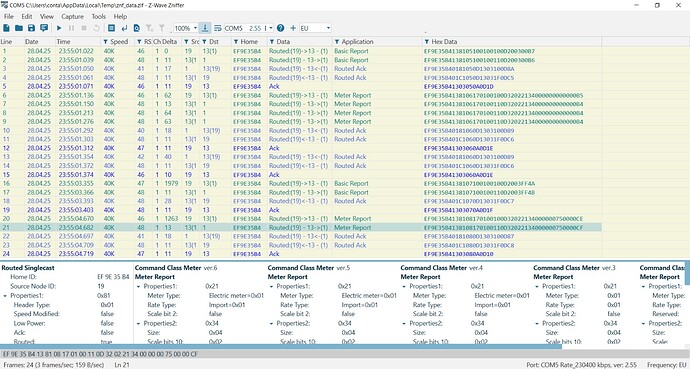690x369 pixels.
Task: Collapse Properties1 under Meter ver.4
Action: click(x=404, y=287)
